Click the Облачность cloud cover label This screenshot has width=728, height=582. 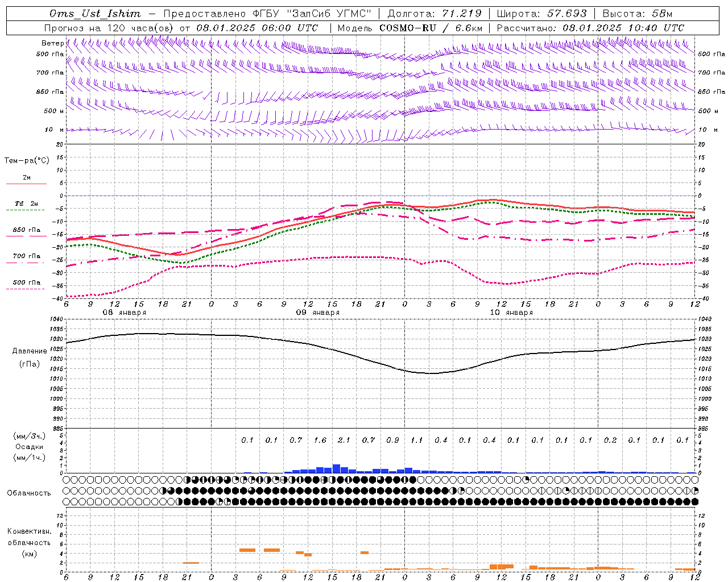29,493
